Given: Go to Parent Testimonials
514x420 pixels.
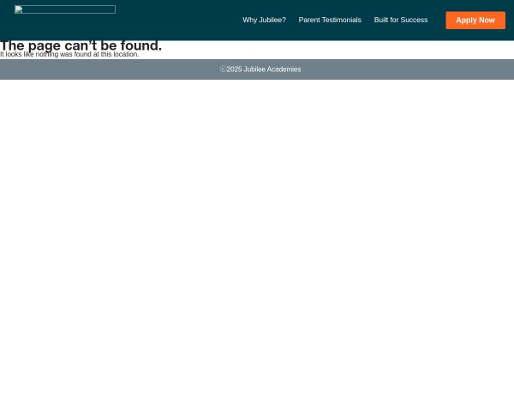Looking at the screenshot, I should coord(330,20).
